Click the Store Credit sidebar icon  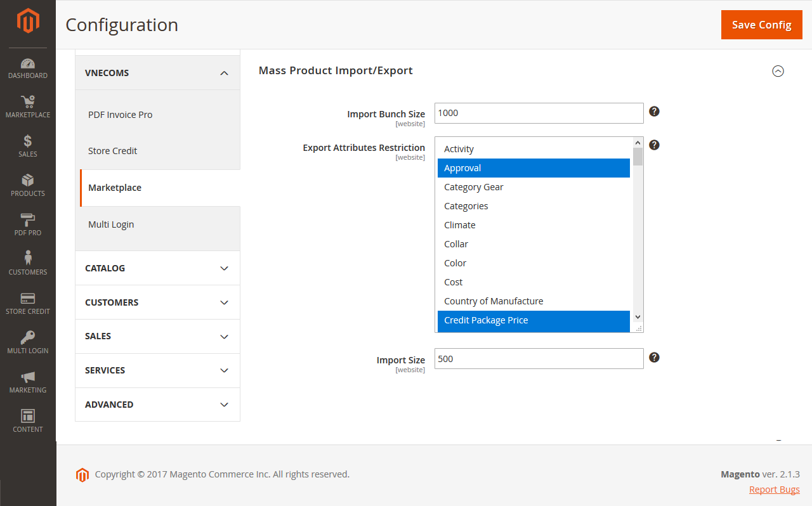[x=27, y=302]
